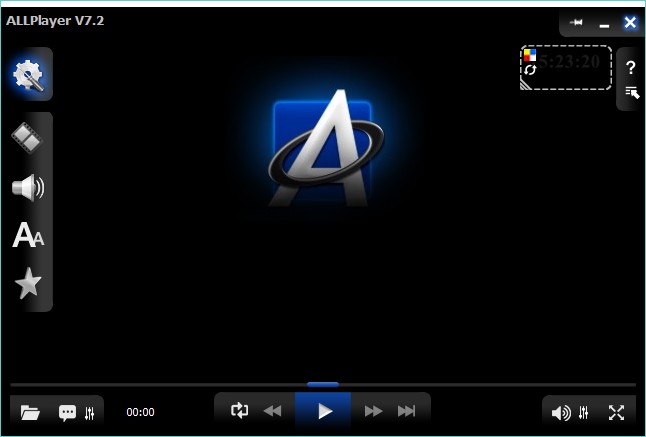Minimize the ALLPlayer window
Viewport: 646px width, 437px height.
604,25
